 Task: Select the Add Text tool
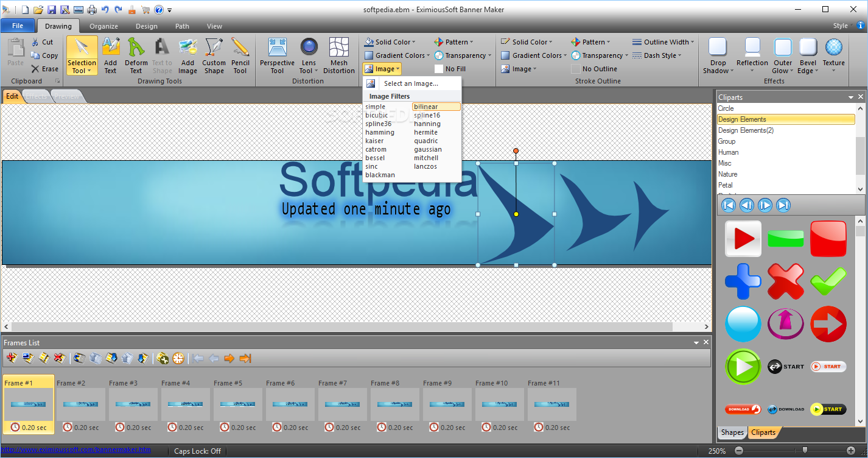tap(110, 55)
